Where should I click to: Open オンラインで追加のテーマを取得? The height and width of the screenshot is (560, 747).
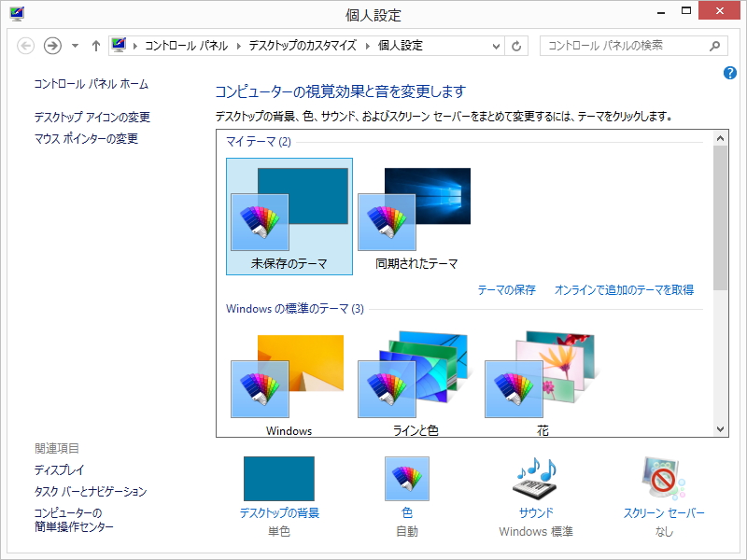pos(625,290)
